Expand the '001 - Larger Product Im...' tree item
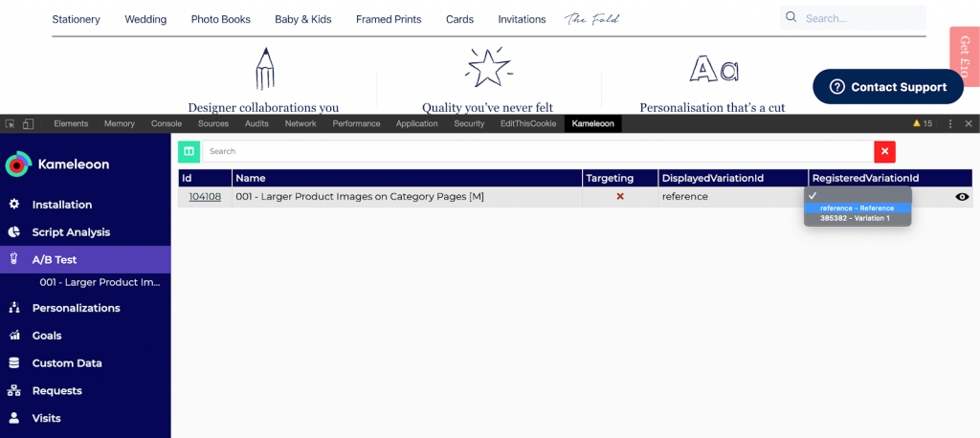The height and width of the screenshot is (438, 980). (100, 282)
